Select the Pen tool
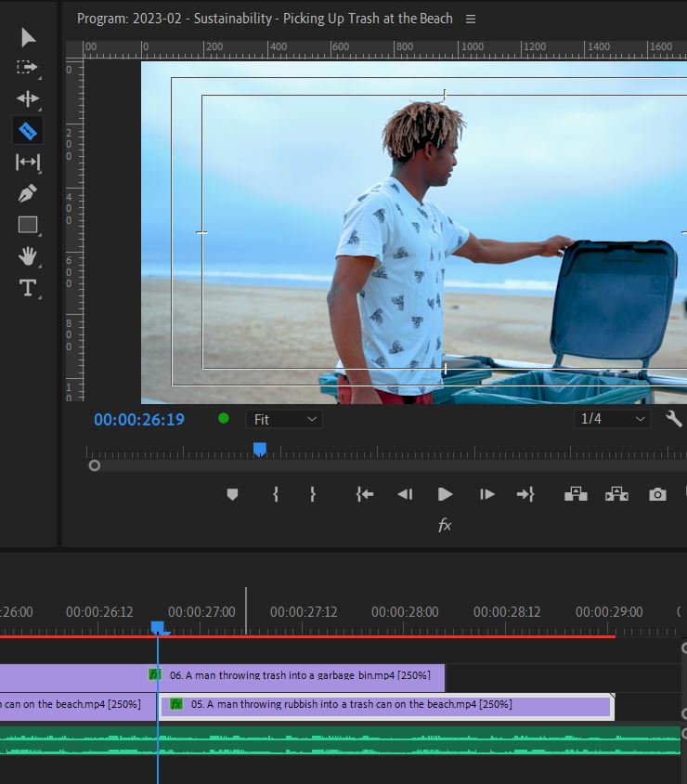The image size is (687, 784). pyautogui.click(x=28, y=193)
